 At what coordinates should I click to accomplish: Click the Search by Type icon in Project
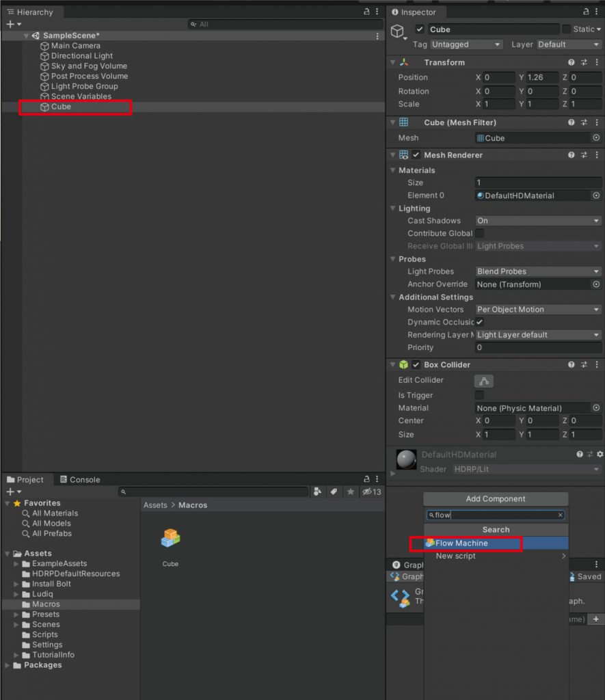click(317, 492)
